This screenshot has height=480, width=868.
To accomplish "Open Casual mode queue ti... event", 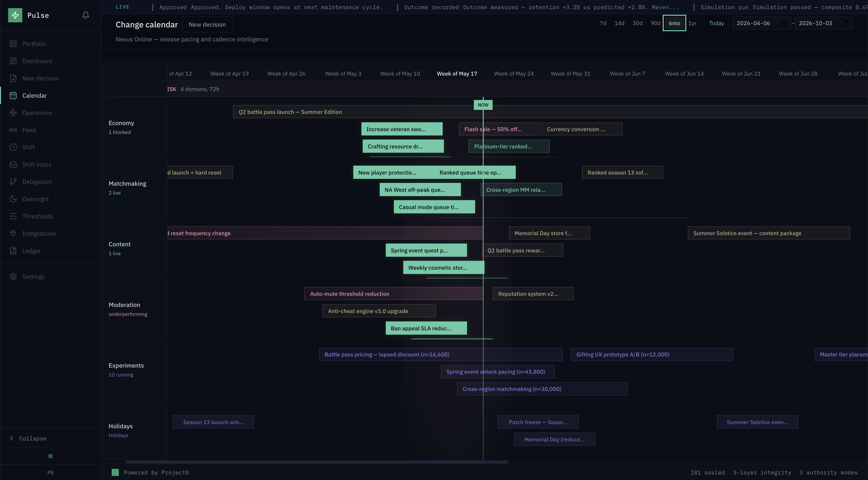I will click(434, 207).
